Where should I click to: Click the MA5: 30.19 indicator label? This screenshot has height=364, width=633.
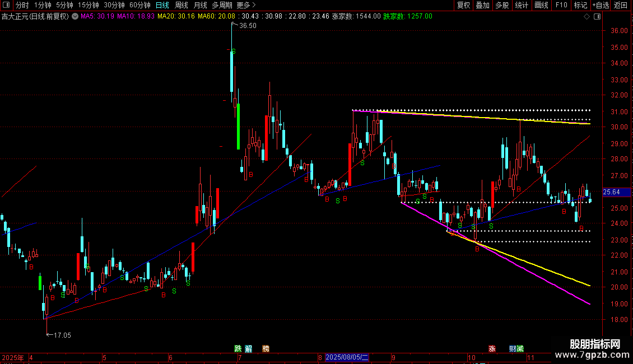click(x=97, y=17)
